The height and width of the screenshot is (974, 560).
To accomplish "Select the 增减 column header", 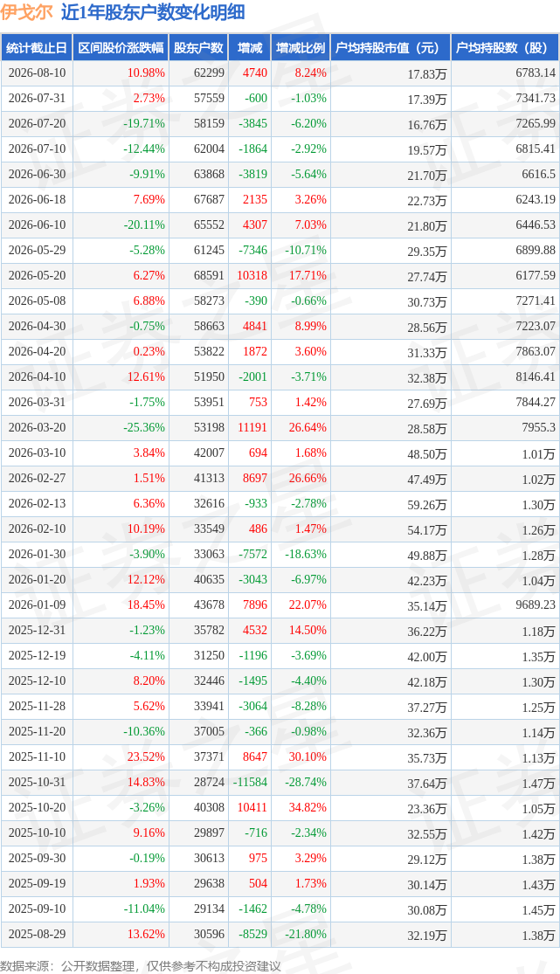I will [249, 48].
